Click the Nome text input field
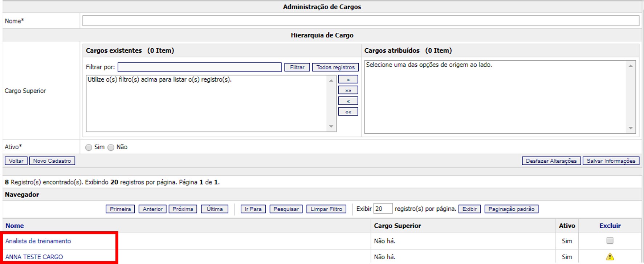Viewport: 644px width, 264px height. 360,21
